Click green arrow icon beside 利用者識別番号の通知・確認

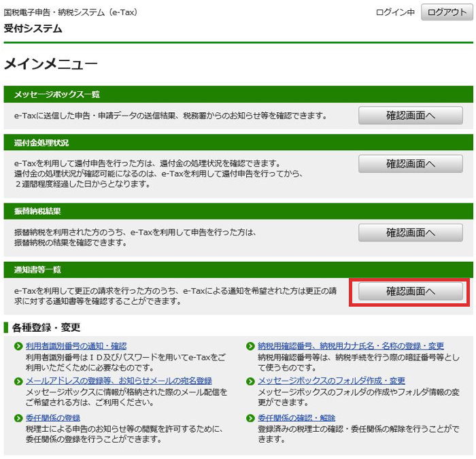pyautogui.click(x=18, y=346)
